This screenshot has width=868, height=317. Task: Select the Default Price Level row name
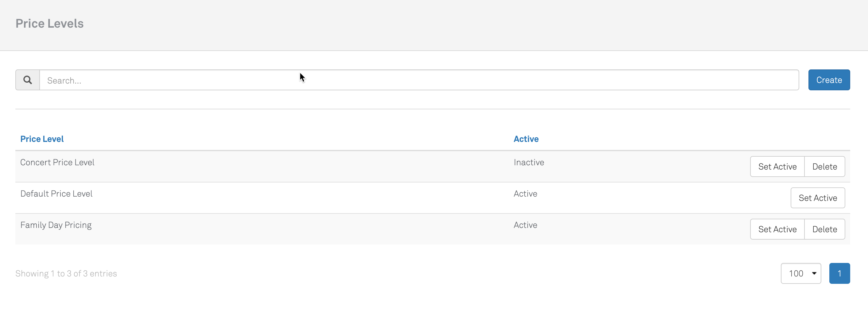point(56,194)
